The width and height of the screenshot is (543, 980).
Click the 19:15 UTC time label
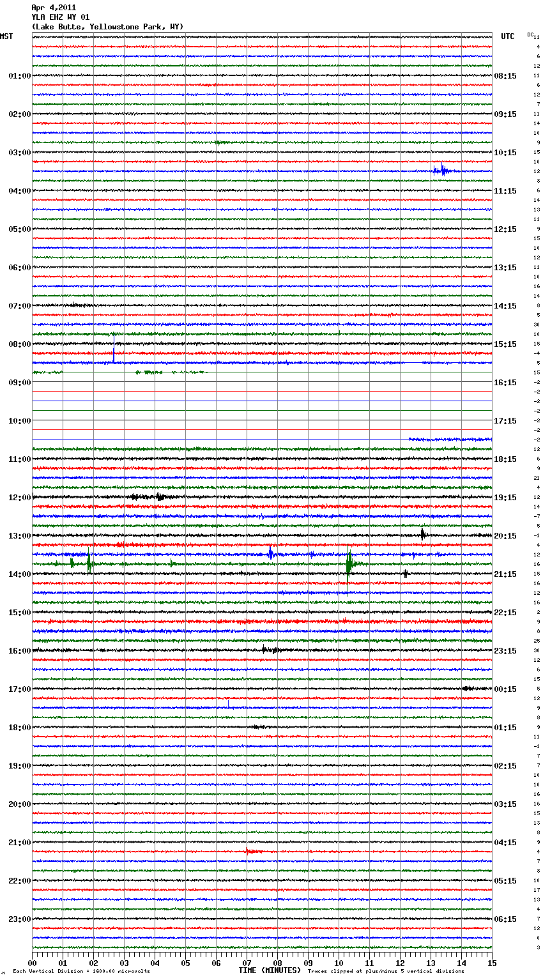point(505,498)
